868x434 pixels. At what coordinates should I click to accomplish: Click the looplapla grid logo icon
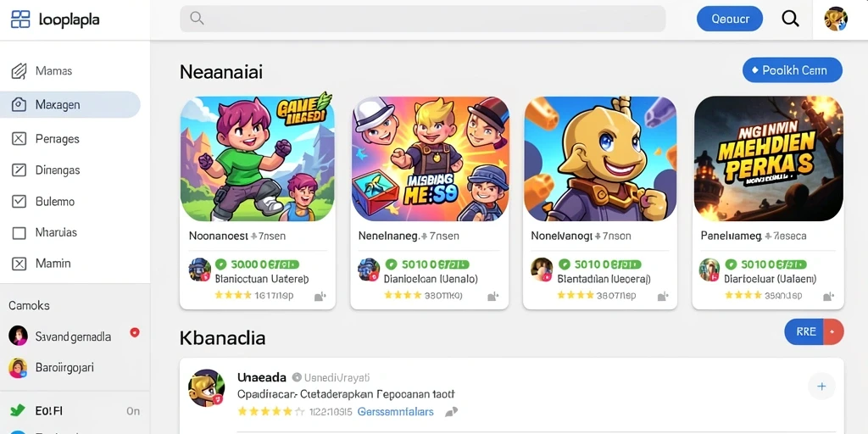(20, 19)
